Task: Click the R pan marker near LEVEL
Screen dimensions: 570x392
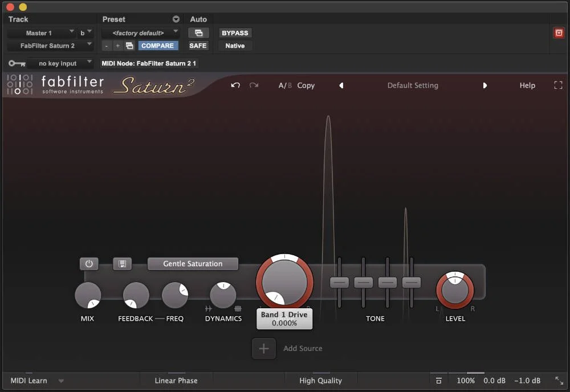Action: click(x=473, y=309)
